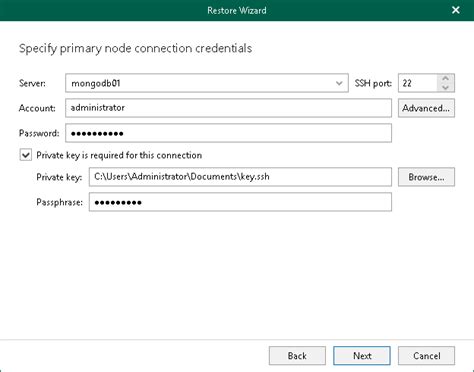Uncheck 'Private key is required' checkbox
Image resolution: width=474 pixels, height=372 pixels.
point(26,155)
